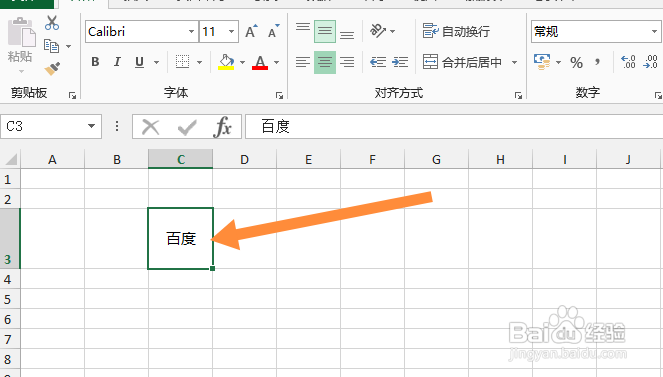Toggle underline formatting

tap(139, 62)
